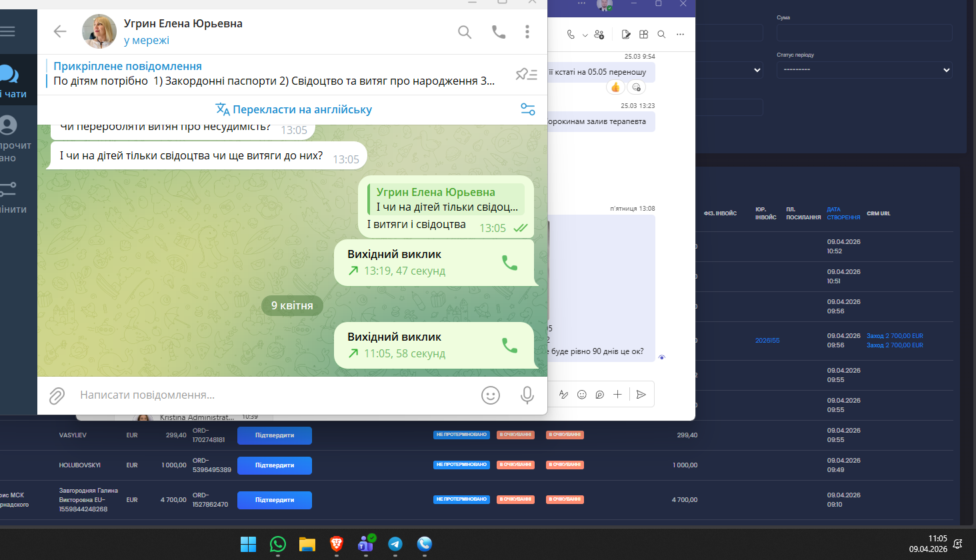This screenshot has width=976, height=560.
Task: Open invoice link 2026I55
Action: (767, 341)
